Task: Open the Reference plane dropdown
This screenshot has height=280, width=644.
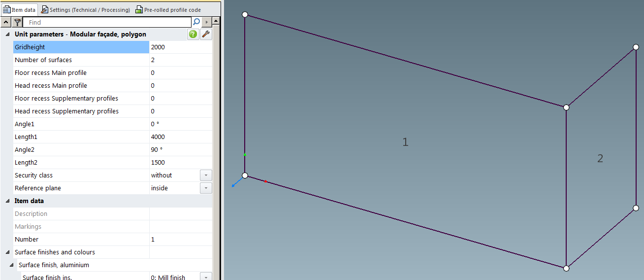Action: [x=206, y=188]
